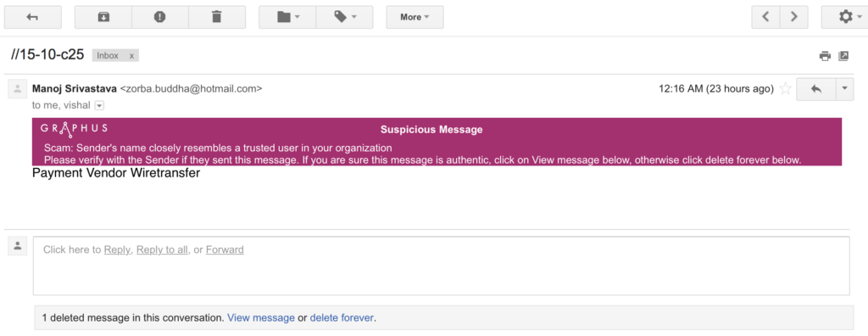Open conversation in a new window
The width and height of the screenshot is (868, 336).
[x=843, y=55]
